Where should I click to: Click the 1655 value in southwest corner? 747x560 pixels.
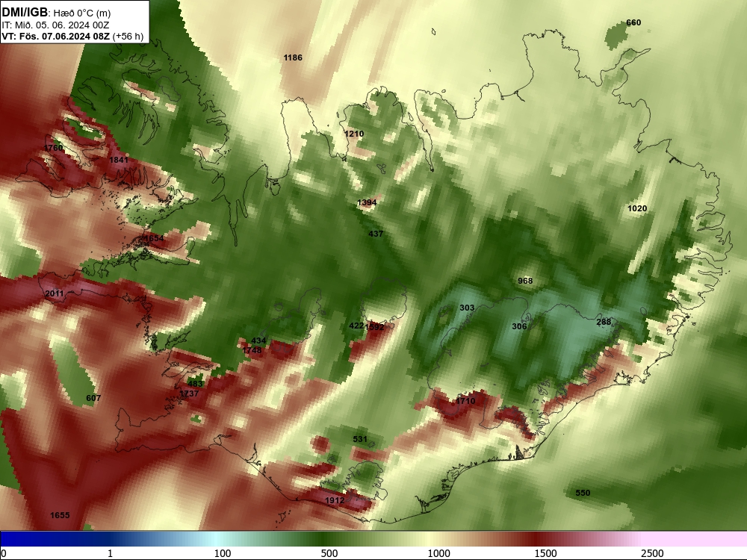pyautogui.click(x=60, y=515)
